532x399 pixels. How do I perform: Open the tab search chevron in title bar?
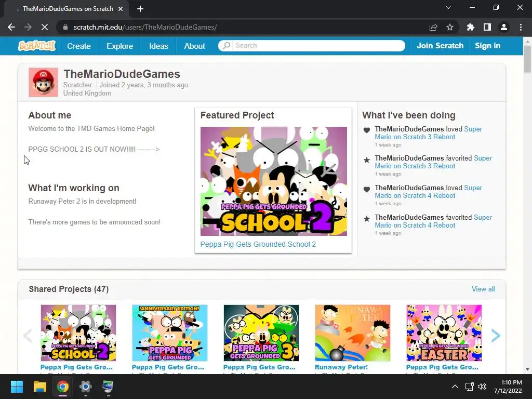click(x=448, y=7)
